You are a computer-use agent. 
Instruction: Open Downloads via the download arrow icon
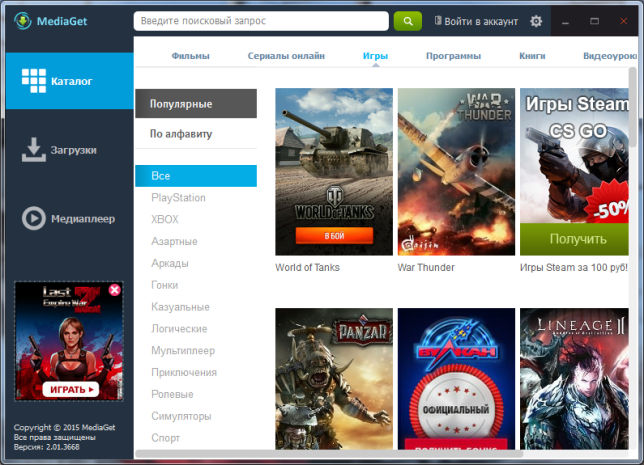[x=34, y=150]
